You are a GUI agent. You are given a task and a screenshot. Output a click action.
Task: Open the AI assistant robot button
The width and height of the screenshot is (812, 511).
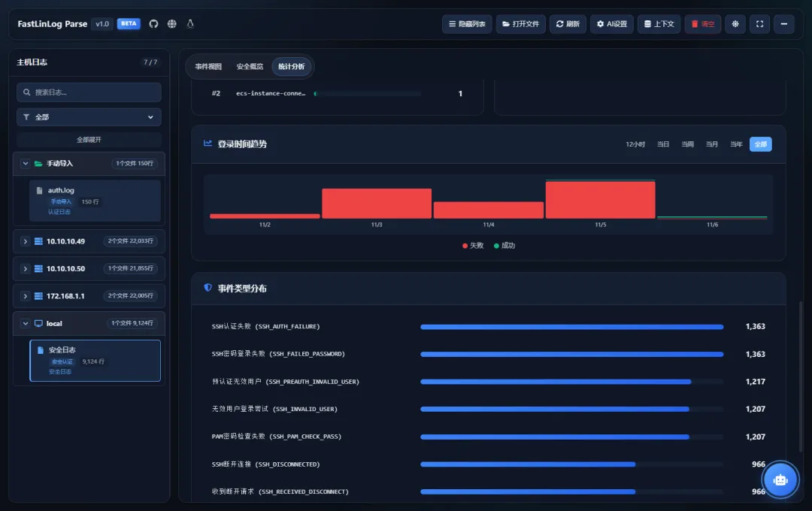(780, 480)
